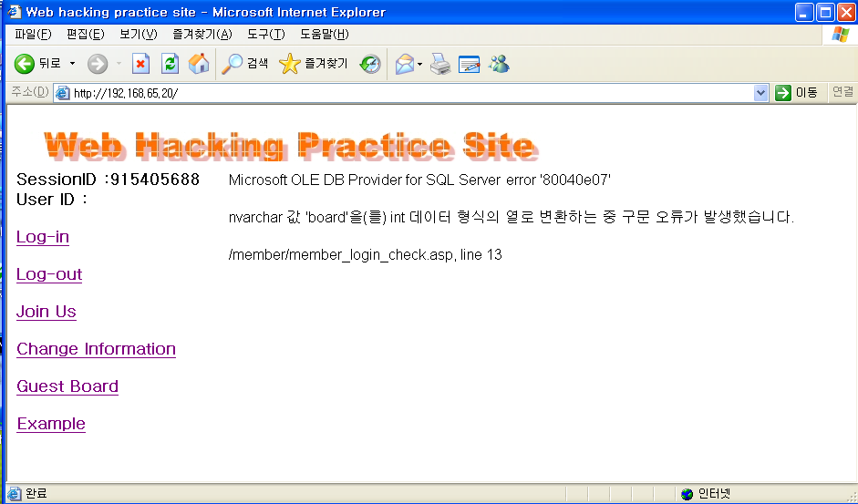858x504 pixels.
Task: Click the Windows flag logo throbber
Action: pyautogui.click(x=840, y=35)
